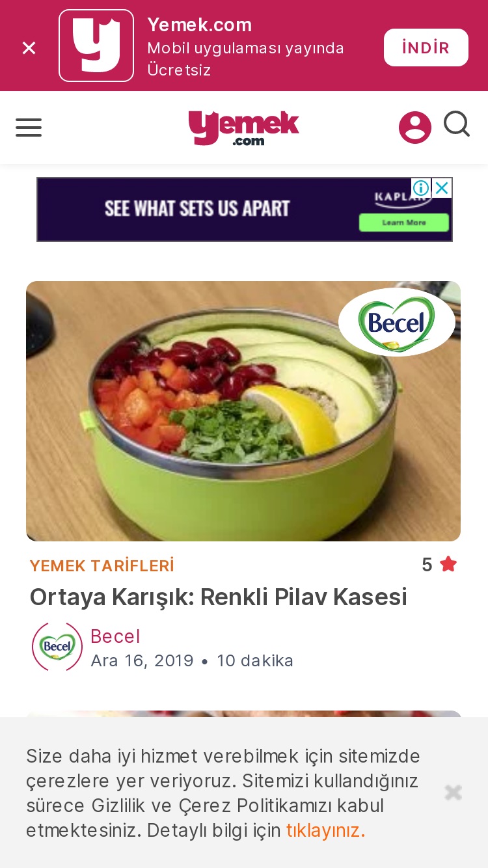
Task: Close the Kaplan advertisement
Action: pos(442,188)
